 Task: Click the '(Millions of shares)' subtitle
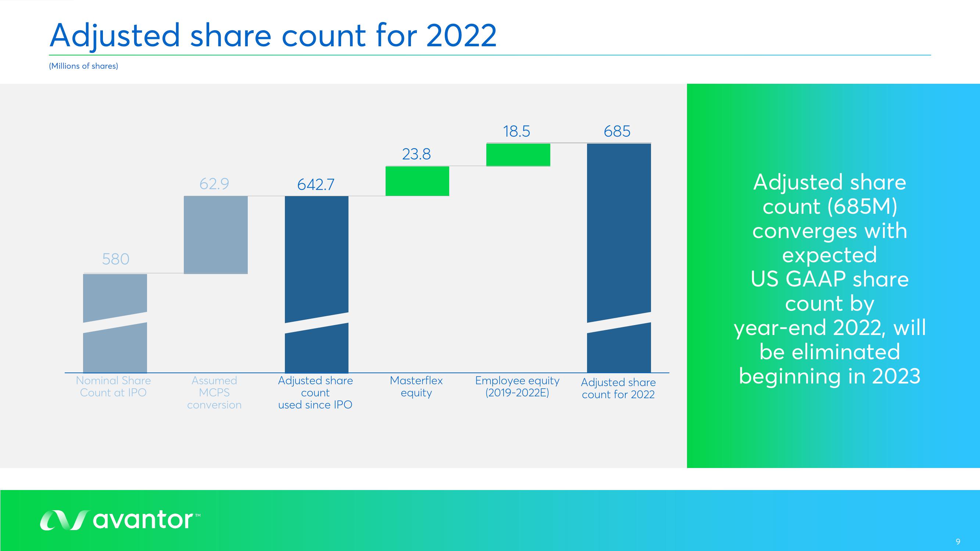coord(84,66)
